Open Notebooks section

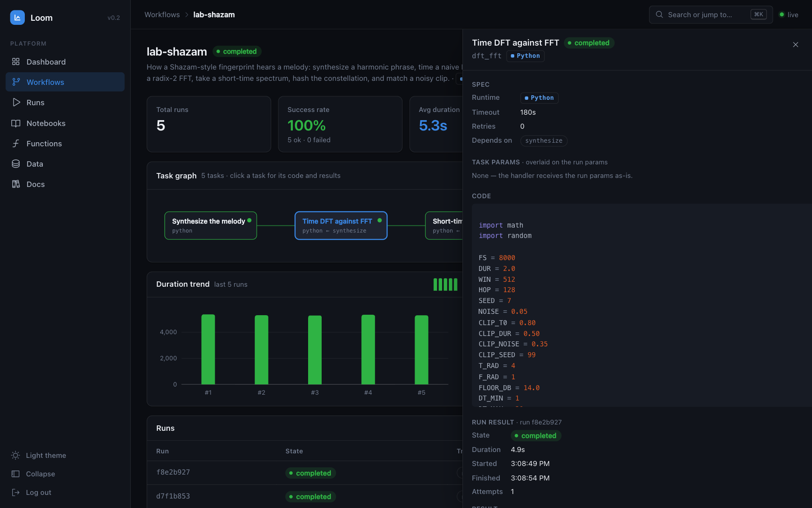point(65,123)
